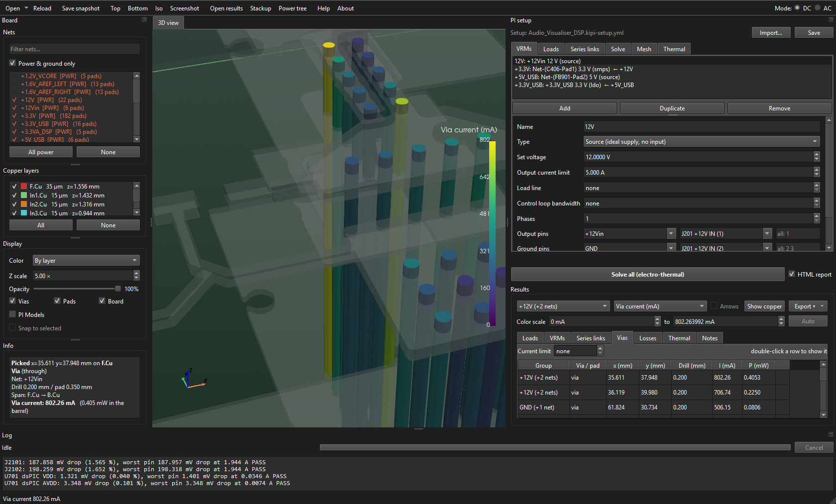
Task: Click the Export dropdown arrow button
Action: coord(822,306)
